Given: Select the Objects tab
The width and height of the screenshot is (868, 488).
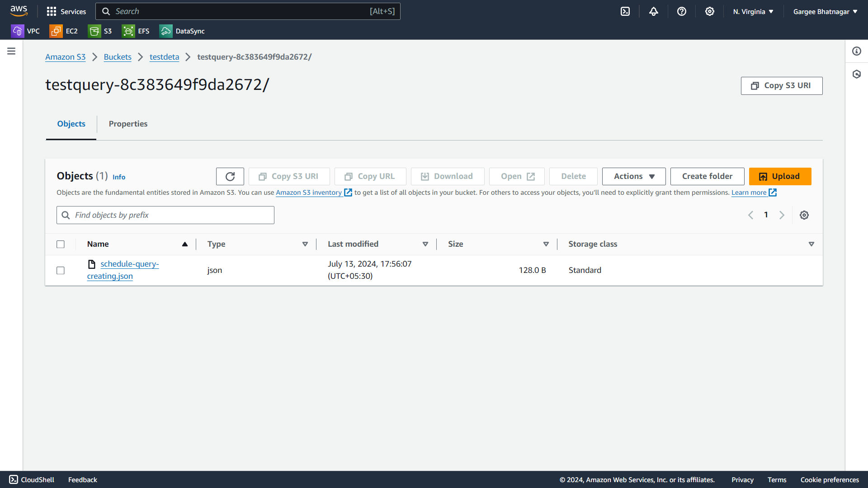Looking at the screenshot, I should point(71,124).
